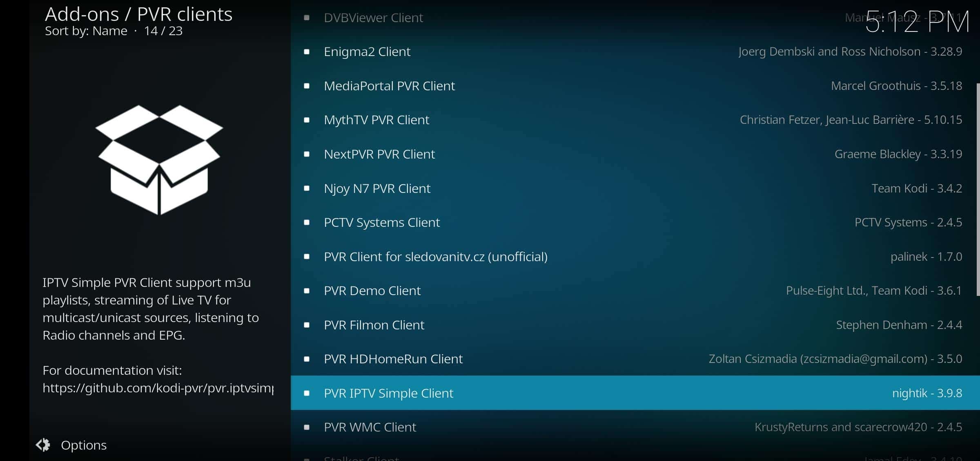Click 'Marcel Groothuis - 3.5.18' text

tap(896, 86)
